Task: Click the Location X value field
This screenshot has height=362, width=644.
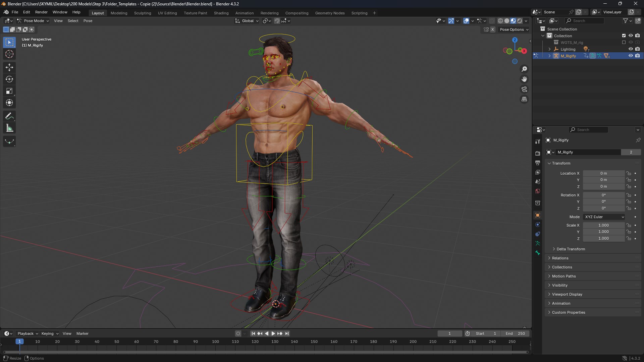Action: coord(604,173)
